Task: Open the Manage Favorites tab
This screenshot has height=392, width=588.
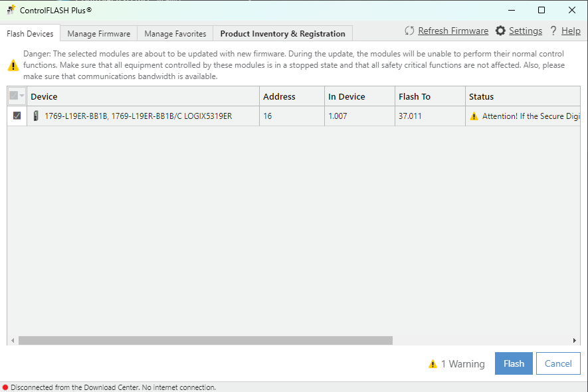Action: [175, 34]
